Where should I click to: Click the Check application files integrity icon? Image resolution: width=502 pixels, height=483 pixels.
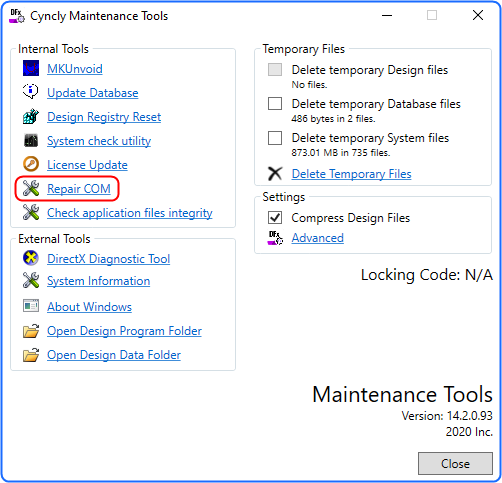[31, 212]
